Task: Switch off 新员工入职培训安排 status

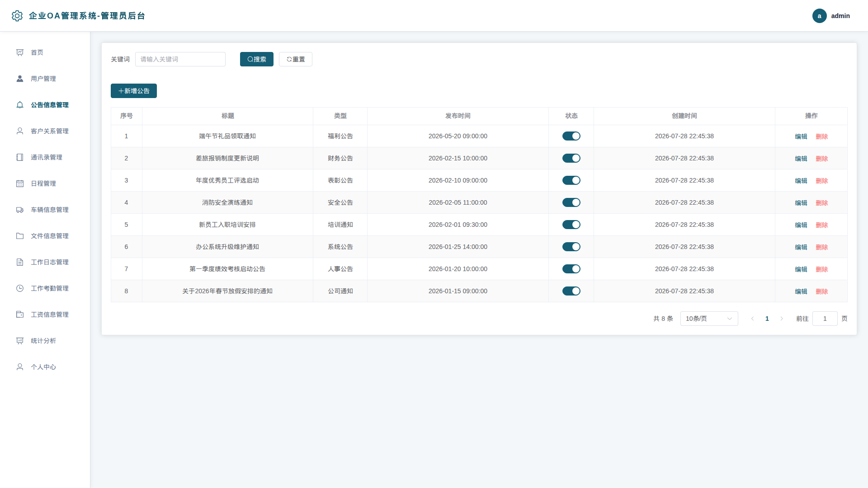Action: [x=571, y=225]
